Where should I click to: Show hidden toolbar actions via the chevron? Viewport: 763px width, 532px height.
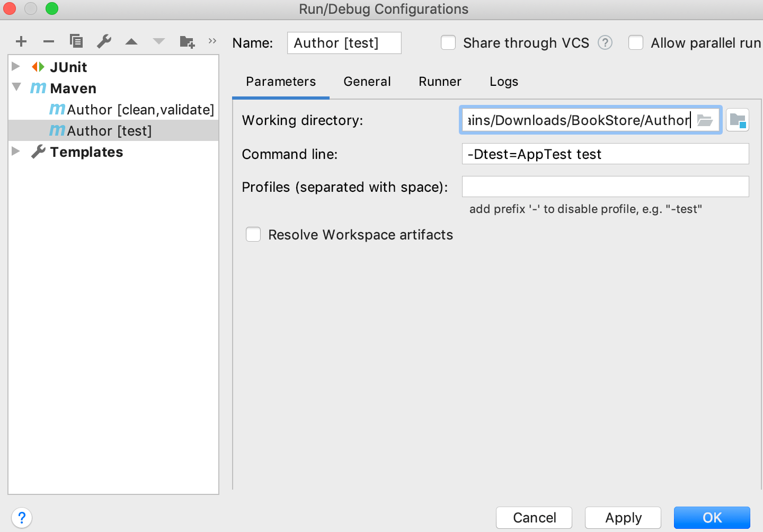(212, 41)
